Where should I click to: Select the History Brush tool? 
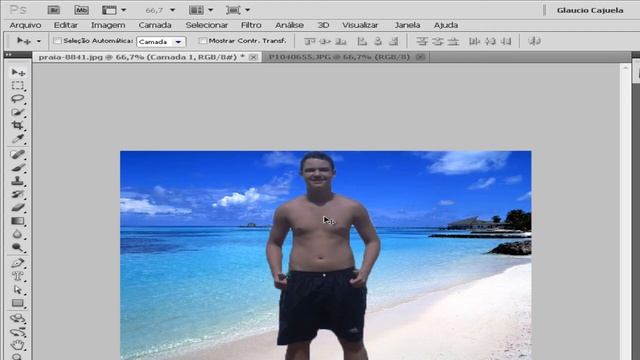[18, 194]
